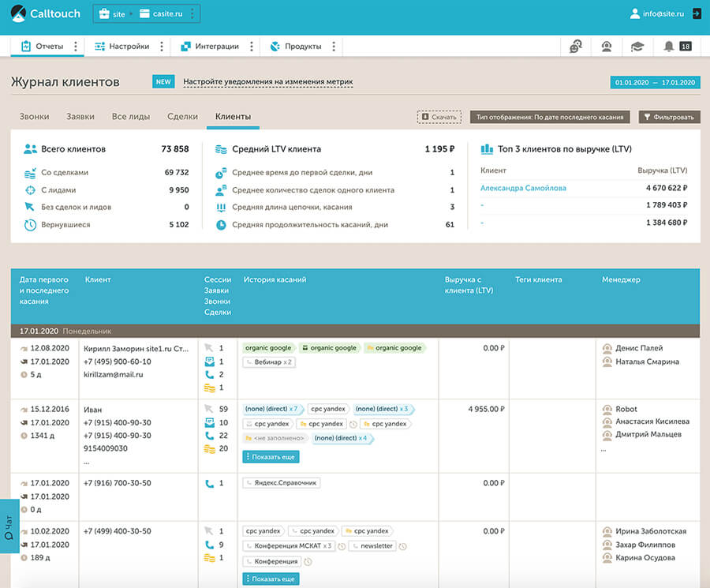The width and height of the screenshot is (710, 588).
Task: Open the notifications bell icon
Action: tap(669, 47)
